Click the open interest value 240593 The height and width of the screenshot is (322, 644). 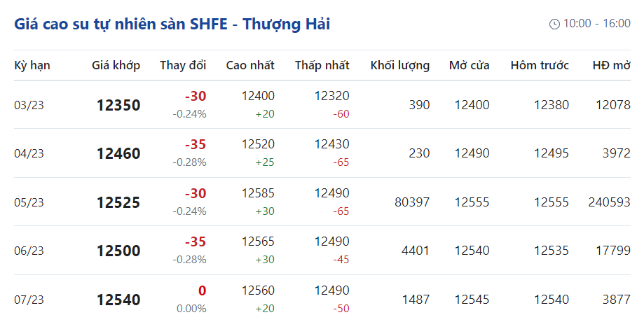(x=610, y=202)
